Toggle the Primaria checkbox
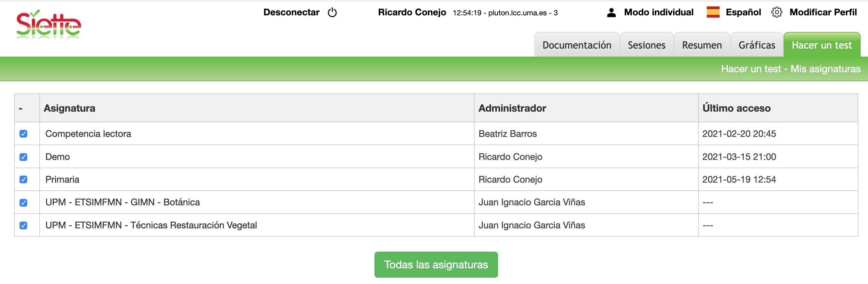 coord(23,179)
